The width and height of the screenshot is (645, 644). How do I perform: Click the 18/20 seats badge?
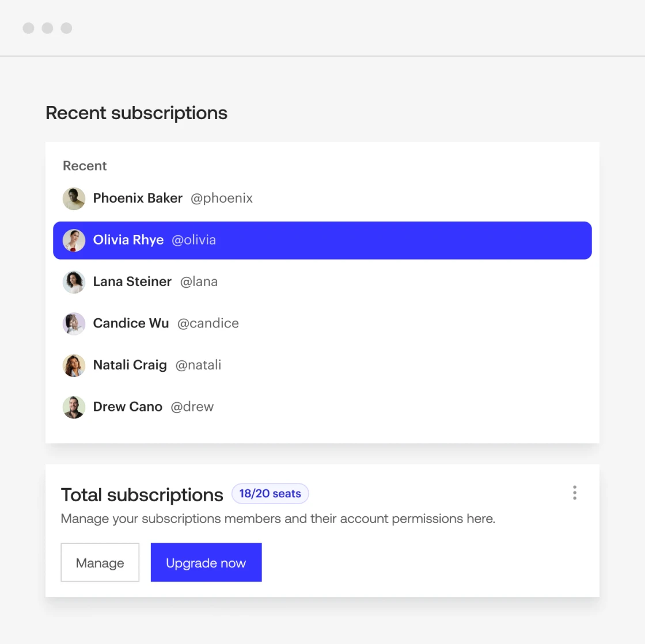coord(270,494)
